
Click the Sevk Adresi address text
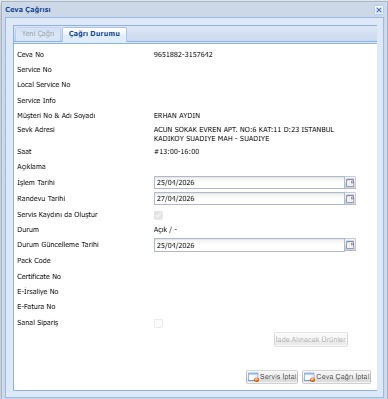[244, 134]
